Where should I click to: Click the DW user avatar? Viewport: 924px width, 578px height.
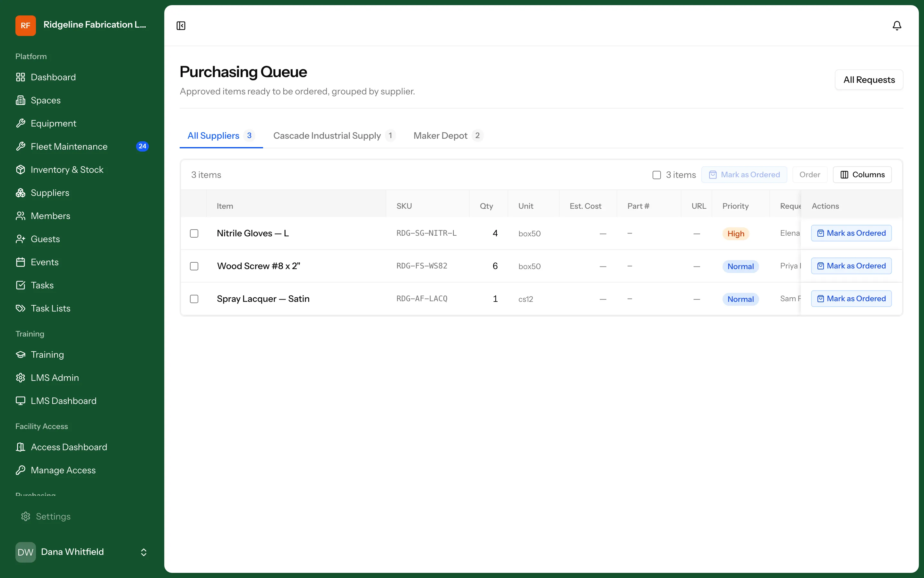(26, 552)
